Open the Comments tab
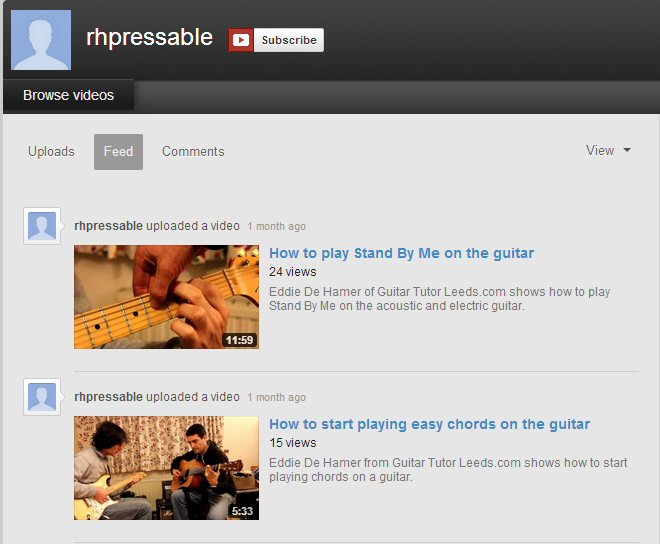The height and width of the screenshot is (544, 660). coord(193,152)
